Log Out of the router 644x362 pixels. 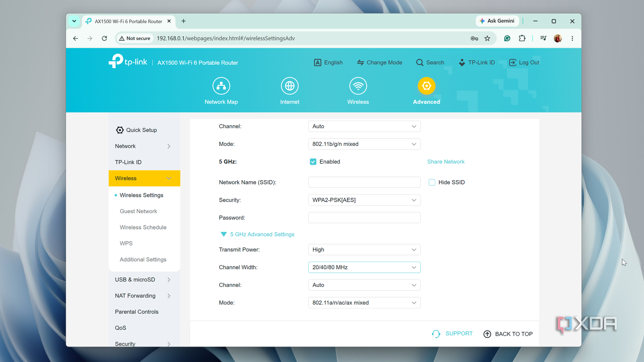[x=524, y=62]
